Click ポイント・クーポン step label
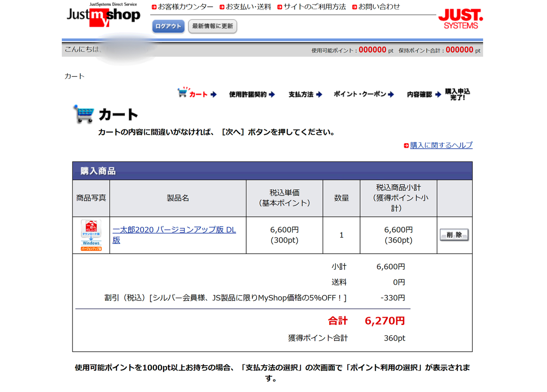Image resolution: width=547 pixels, height=392 pixels. [360, 94]
